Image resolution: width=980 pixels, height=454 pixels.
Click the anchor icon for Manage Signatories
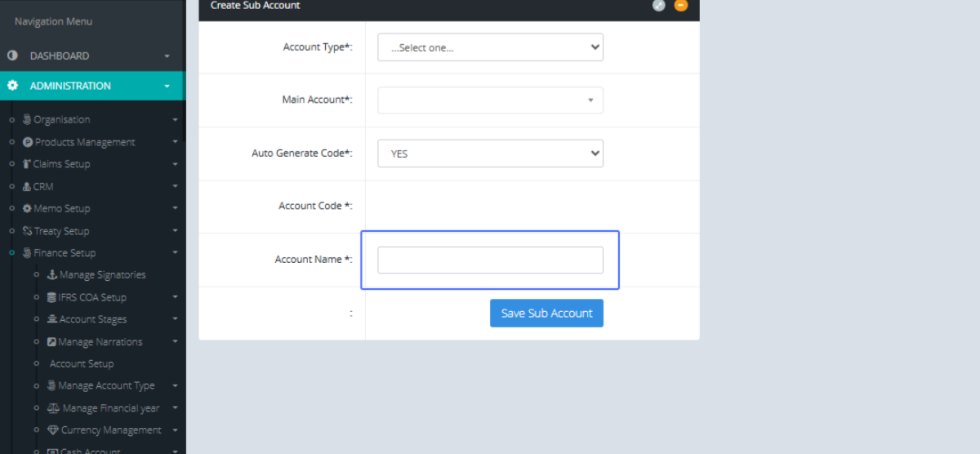pos(52,275)
